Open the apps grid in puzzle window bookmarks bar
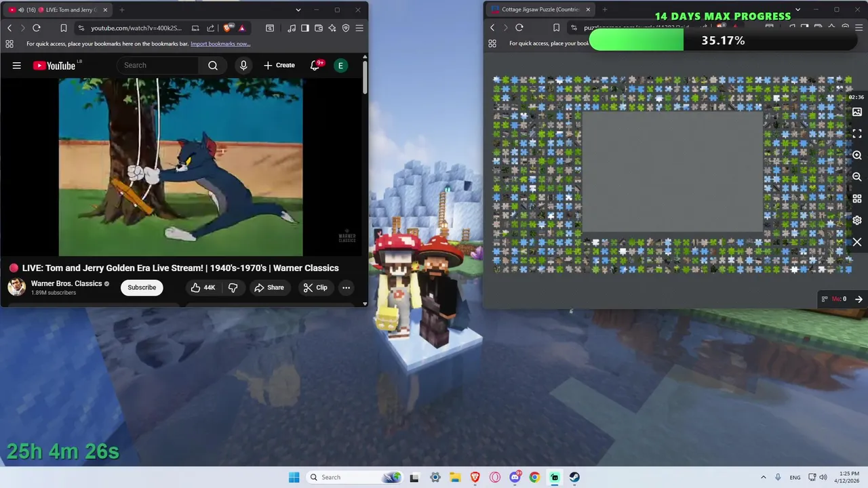Screen dimensions: 868x488 [x=492, y=43]
